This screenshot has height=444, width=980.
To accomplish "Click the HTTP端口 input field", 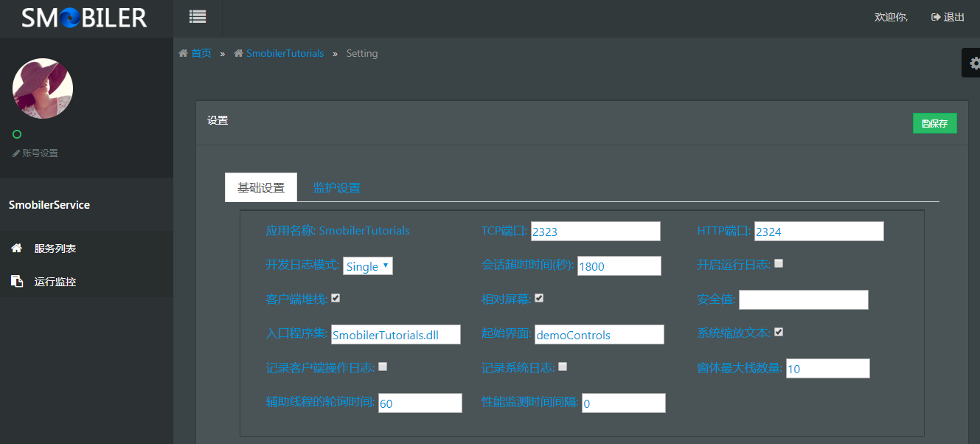I will coord(819,231).
